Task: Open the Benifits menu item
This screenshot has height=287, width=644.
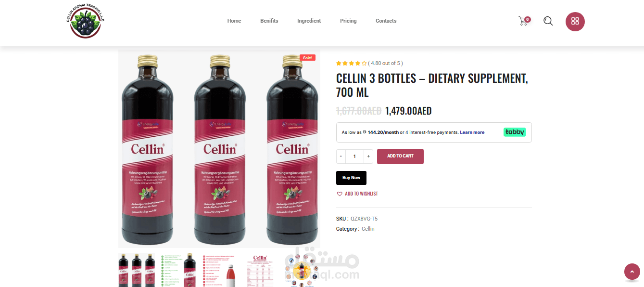Action: 269,21
